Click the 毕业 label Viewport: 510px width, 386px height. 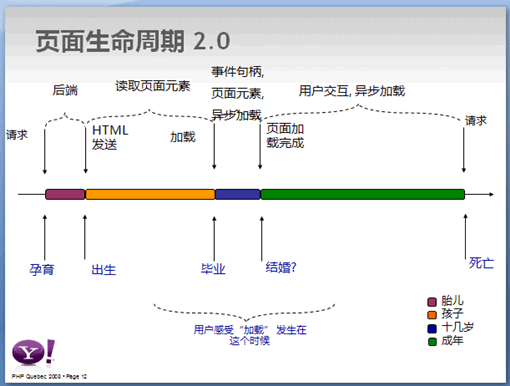213,269
